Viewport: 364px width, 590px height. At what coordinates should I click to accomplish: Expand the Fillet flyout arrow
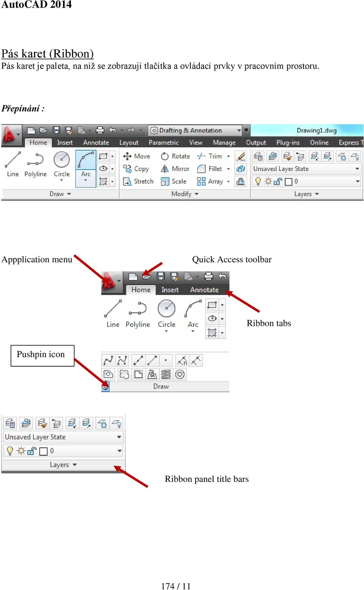click(228, 169)
